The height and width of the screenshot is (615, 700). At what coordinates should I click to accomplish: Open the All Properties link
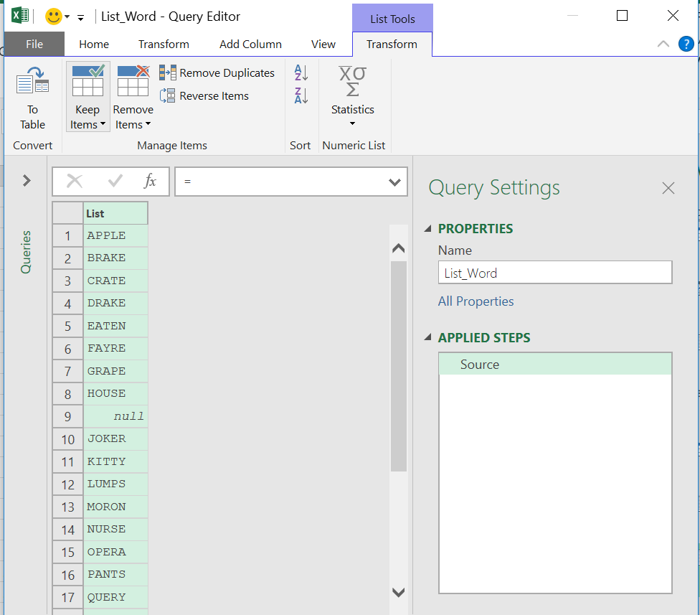pyautogui.click(x=476, y=301)
